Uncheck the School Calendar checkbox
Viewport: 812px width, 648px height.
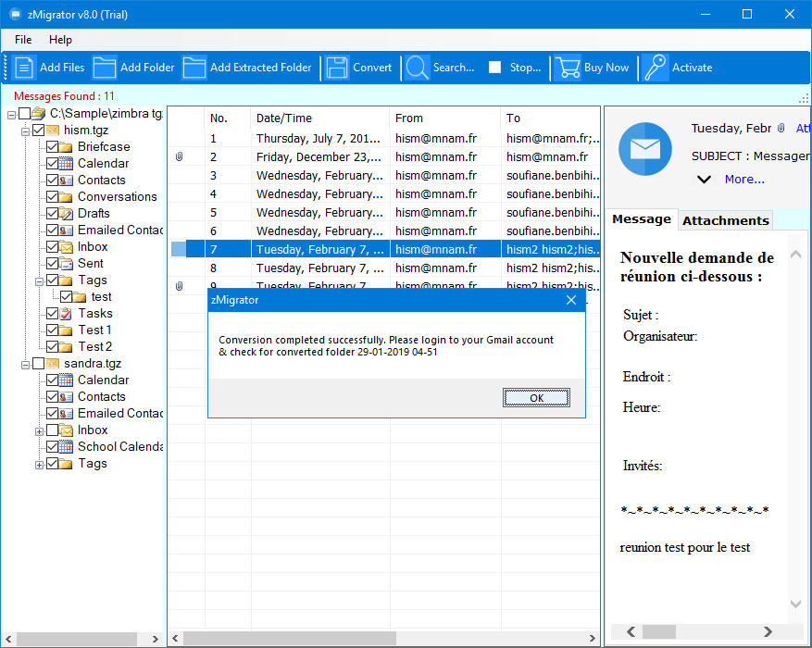(x=52, y=447)
